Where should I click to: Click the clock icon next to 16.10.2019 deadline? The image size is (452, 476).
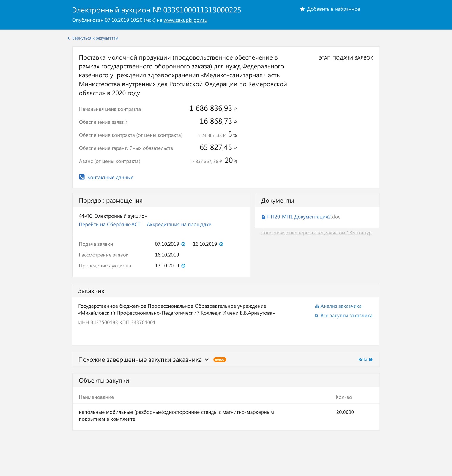point(221,244)
